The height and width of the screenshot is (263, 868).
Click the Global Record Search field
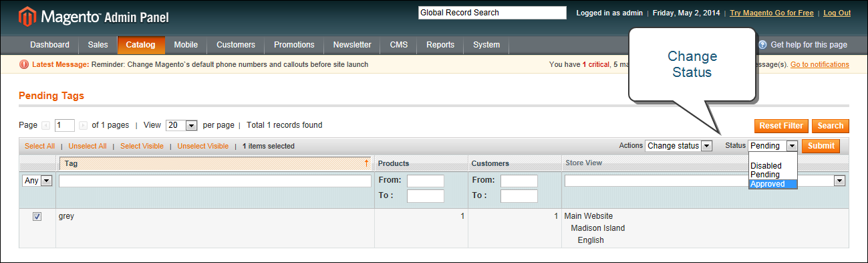[492, 13]
